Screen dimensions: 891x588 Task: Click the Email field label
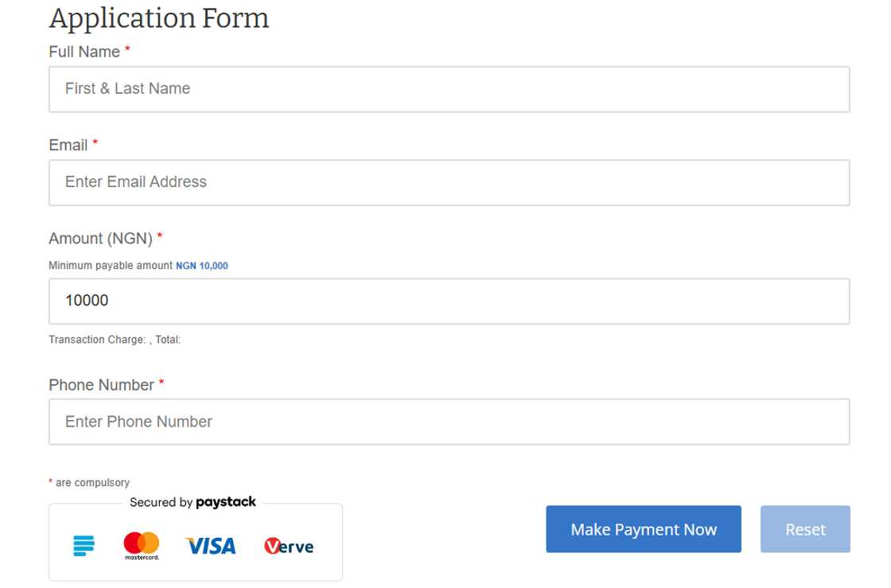click(68, 145)
